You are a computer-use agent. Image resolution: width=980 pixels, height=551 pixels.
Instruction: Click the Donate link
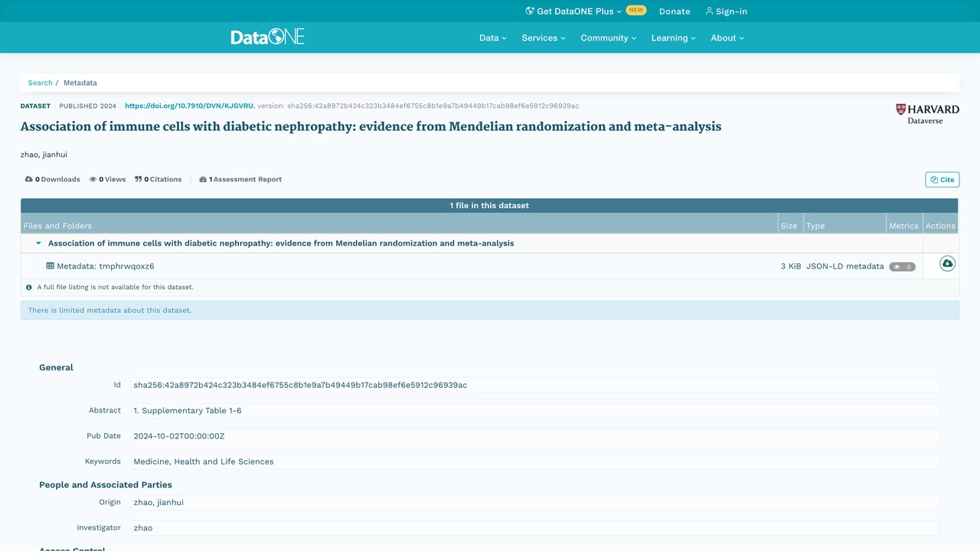click(x=675, y=11)
